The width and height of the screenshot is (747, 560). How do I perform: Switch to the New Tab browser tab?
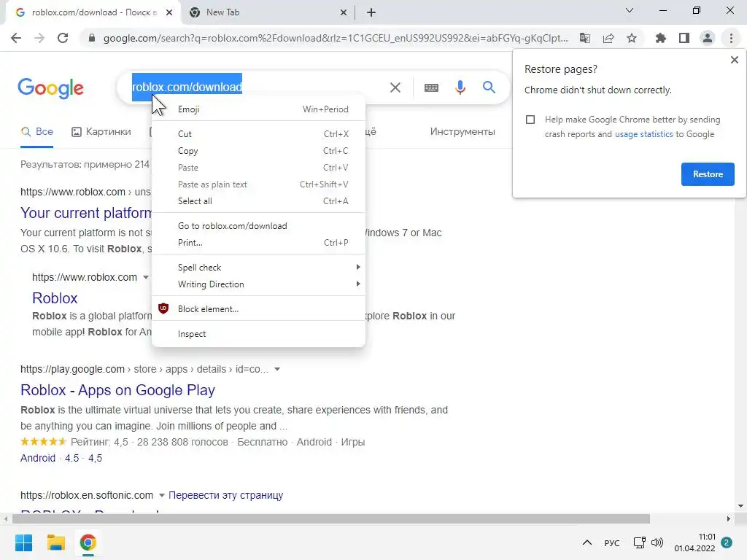pyautogui.click(x=268, y=13)
